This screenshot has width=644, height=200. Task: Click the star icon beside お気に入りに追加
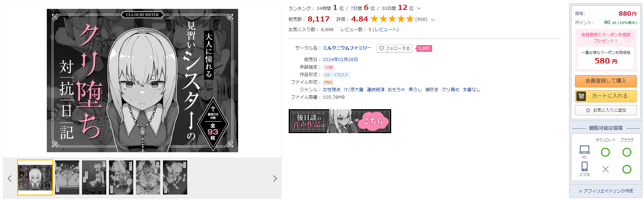point(588,110)
